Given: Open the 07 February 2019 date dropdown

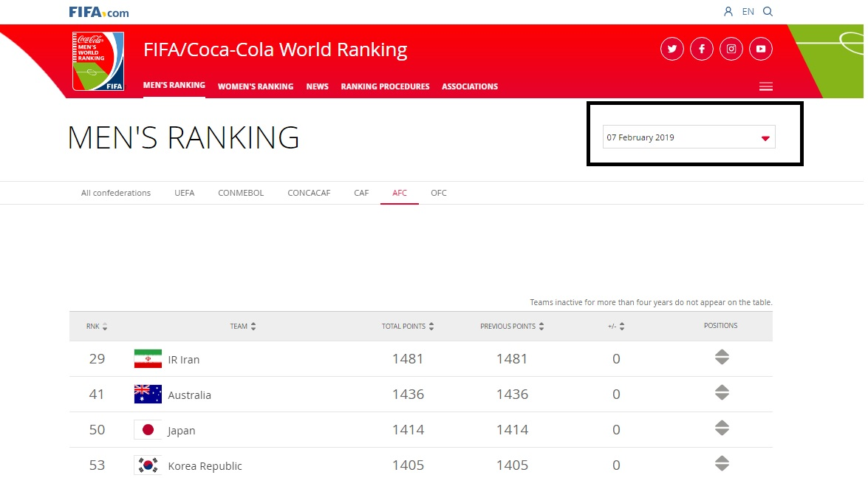Looking at the screenshot, I should [x=688, y=137].
